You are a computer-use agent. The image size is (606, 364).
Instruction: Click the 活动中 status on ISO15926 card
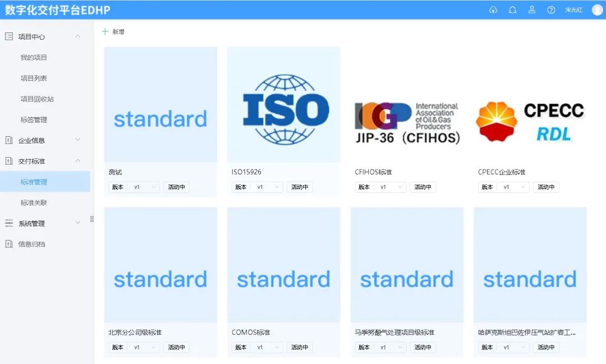300,187
